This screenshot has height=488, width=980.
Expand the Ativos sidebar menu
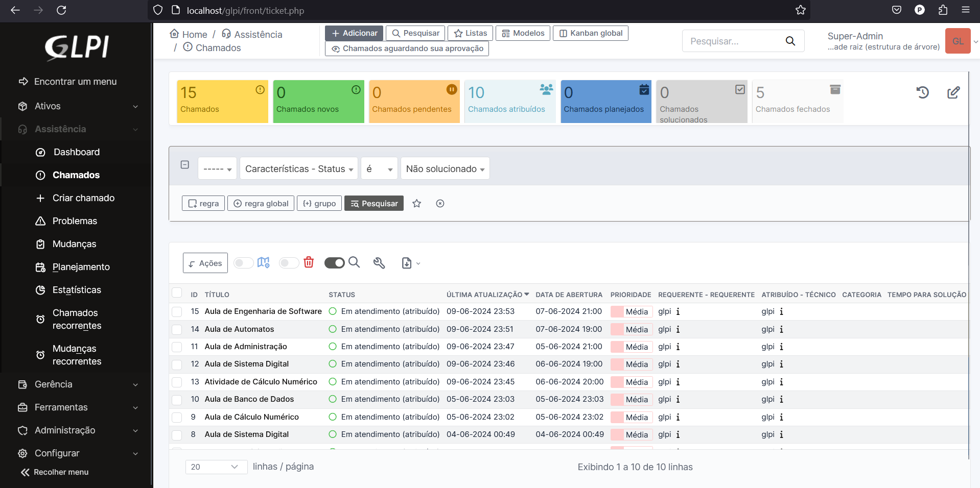tap(77, 106)
